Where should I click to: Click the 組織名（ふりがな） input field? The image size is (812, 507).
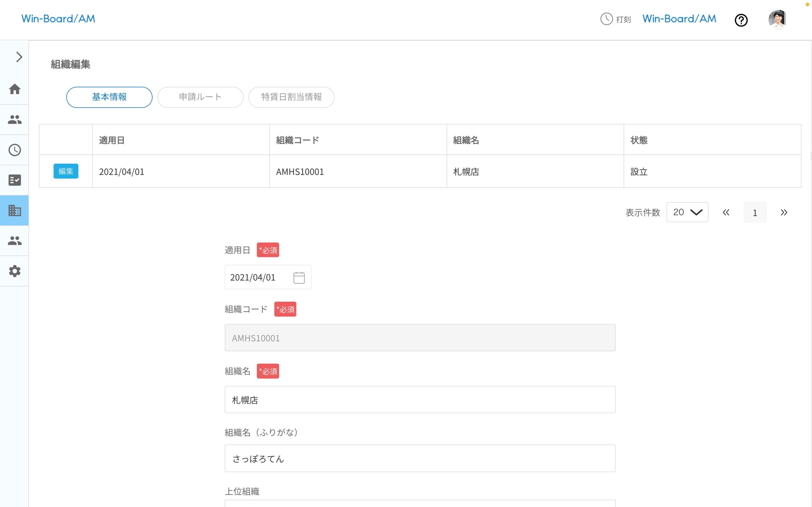pos(419,459)
